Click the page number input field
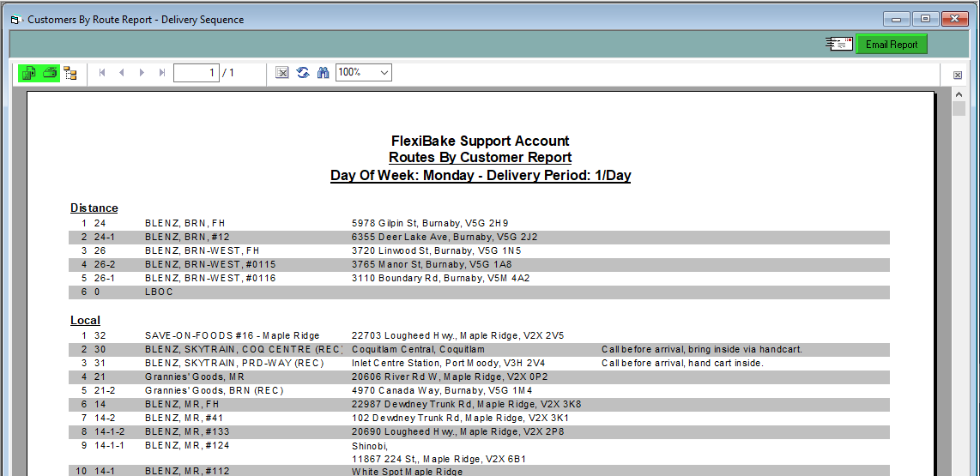The width and height of the screenshot is (980, 476). click(x=197, y=73)
